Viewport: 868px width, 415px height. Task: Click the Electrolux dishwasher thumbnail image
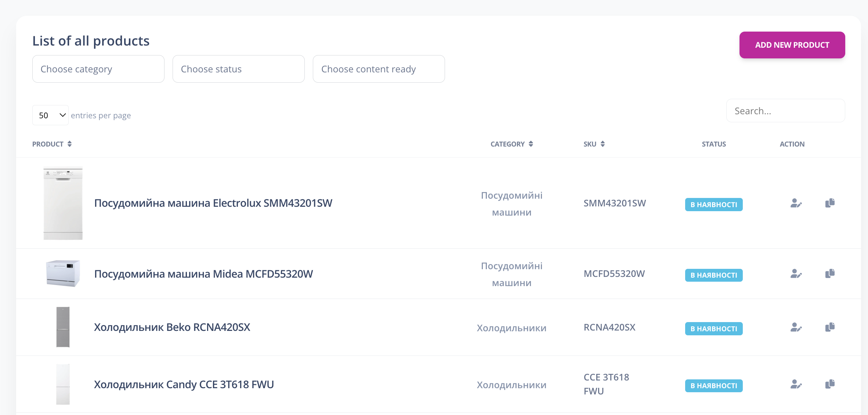(x=63, y=203)
